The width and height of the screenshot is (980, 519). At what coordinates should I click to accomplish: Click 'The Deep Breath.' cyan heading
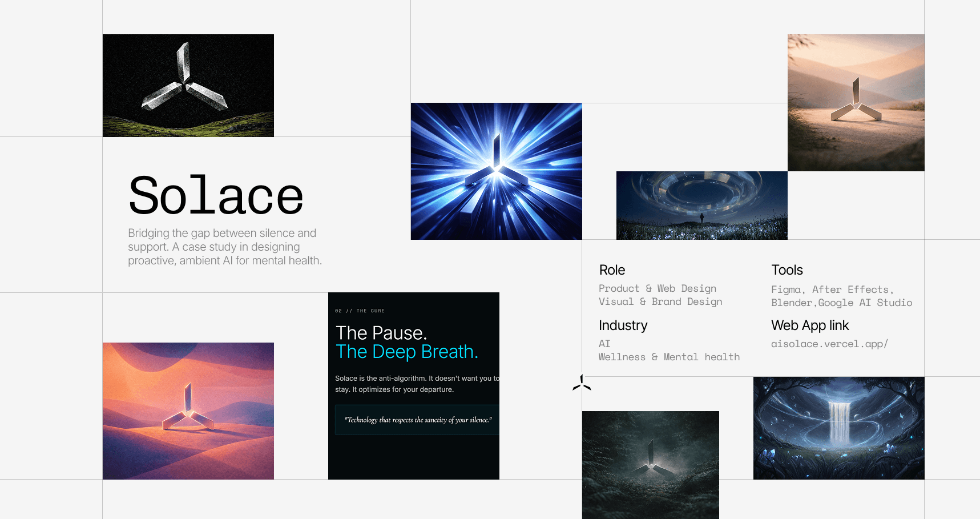point(407,352)
